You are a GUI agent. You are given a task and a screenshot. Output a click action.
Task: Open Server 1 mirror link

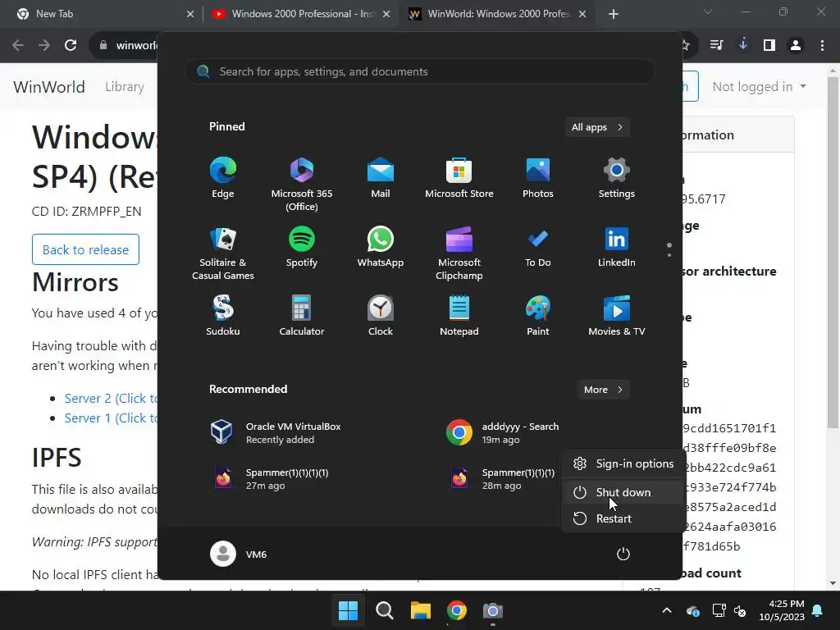[111, 418]
